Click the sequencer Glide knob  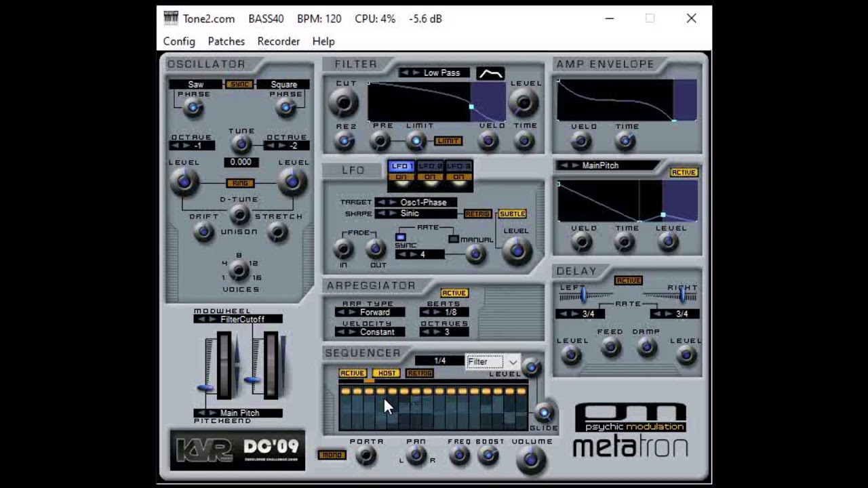[544, 412]
